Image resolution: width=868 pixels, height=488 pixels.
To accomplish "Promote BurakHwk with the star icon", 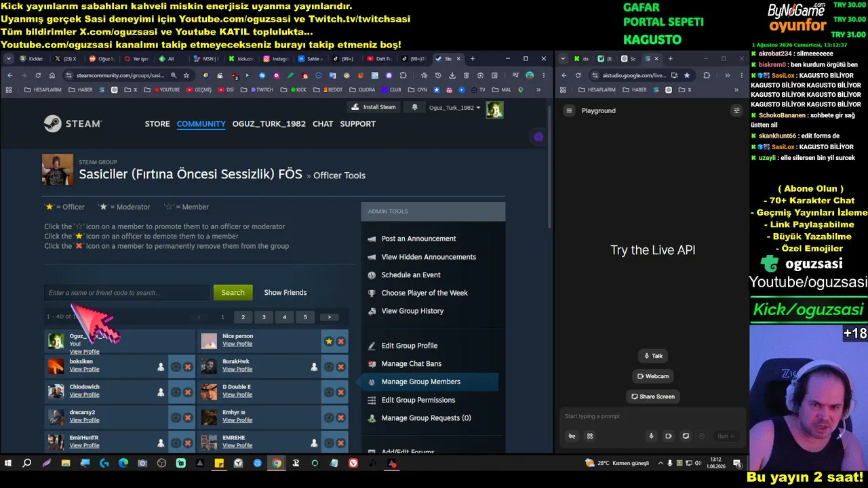I will pos(329,367).
